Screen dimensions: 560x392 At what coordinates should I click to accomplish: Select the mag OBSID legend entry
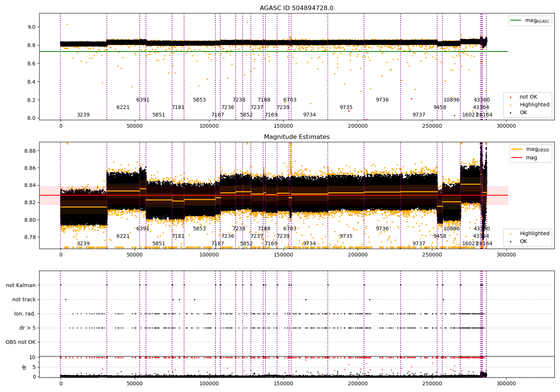click(531, 149)
